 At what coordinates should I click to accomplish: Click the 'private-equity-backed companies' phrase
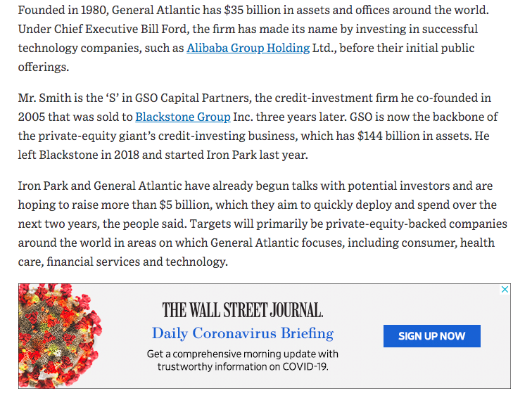pyautogui.click(x=417, y=224)
